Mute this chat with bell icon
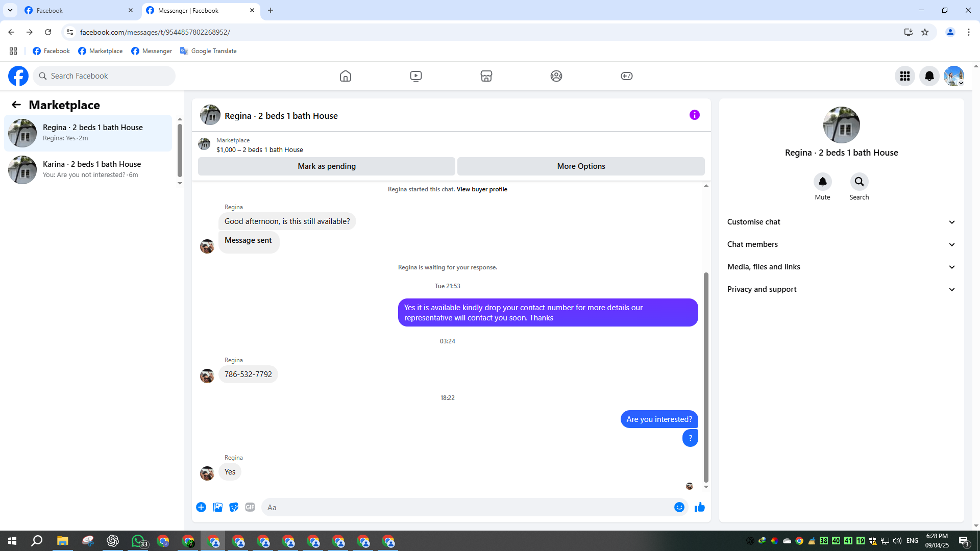This screenshot has width=980, height=551. point(823,182)
